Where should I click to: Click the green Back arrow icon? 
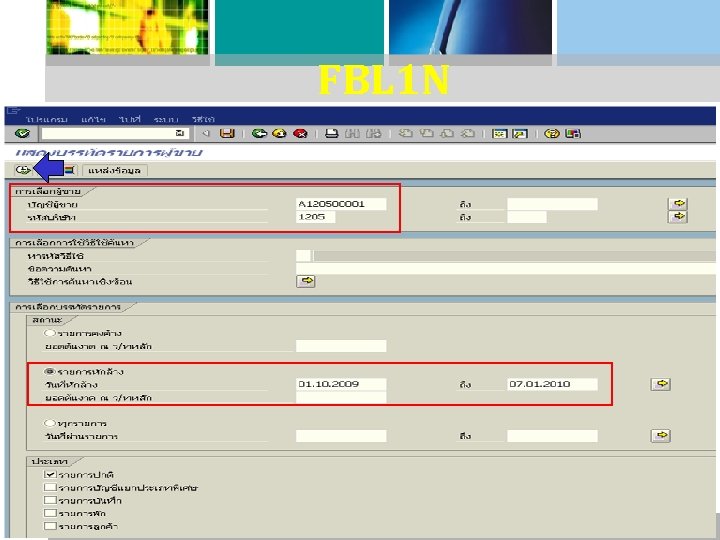pyautogui.click(x=259, y=134)
